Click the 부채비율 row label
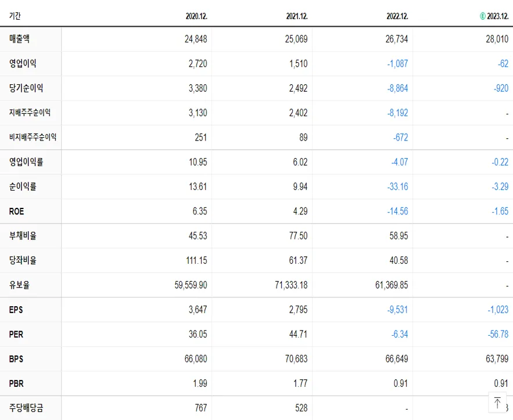 click(x=23, y=235)
